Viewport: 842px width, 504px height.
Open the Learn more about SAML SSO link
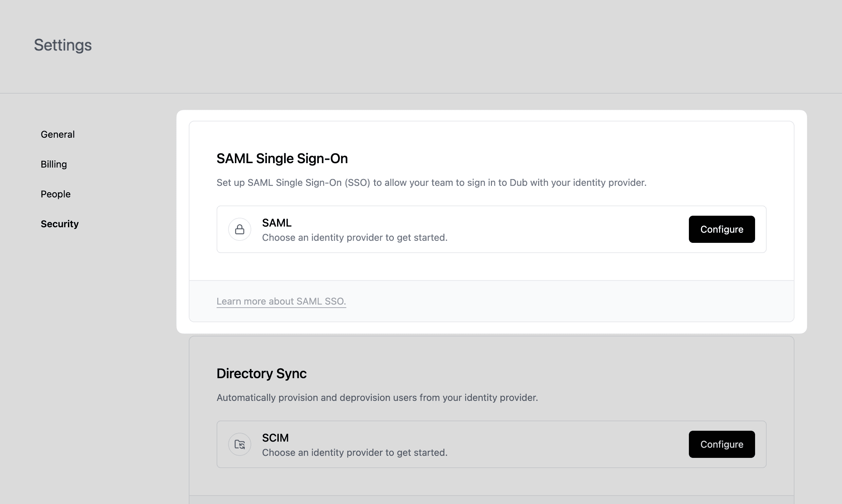coord(281,301)
